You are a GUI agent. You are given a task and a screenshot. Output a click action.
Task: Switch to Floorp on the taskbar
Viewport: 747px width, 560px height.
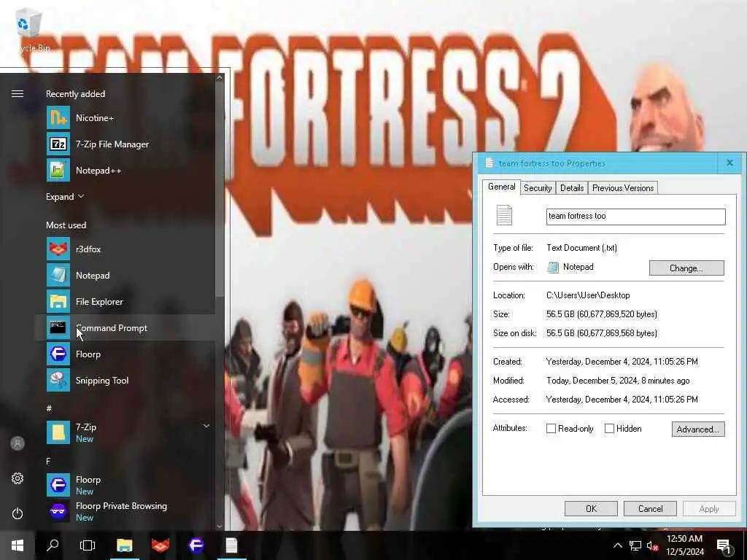click(196, 545)
